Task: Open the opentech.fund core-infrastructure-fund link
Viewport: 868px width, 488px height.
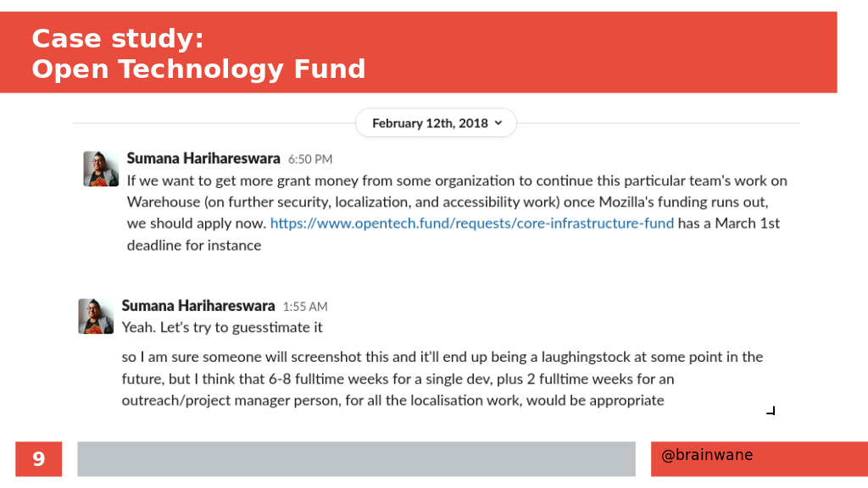Action: pos(471,223)
